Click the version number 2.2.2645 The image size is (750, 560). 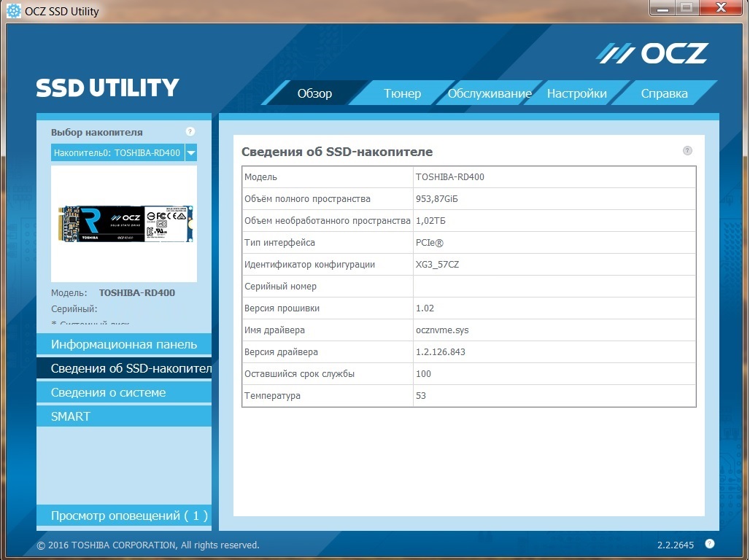pos(676,545)
